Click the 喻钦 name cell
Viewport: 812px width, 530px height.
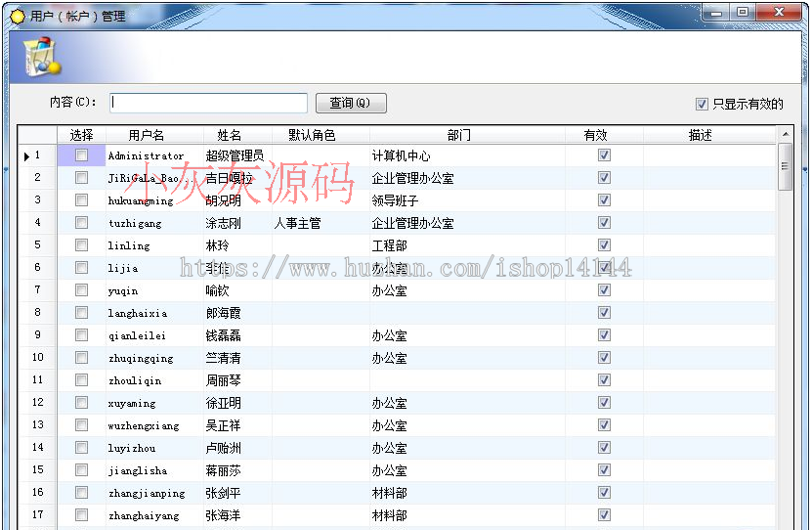237,290
